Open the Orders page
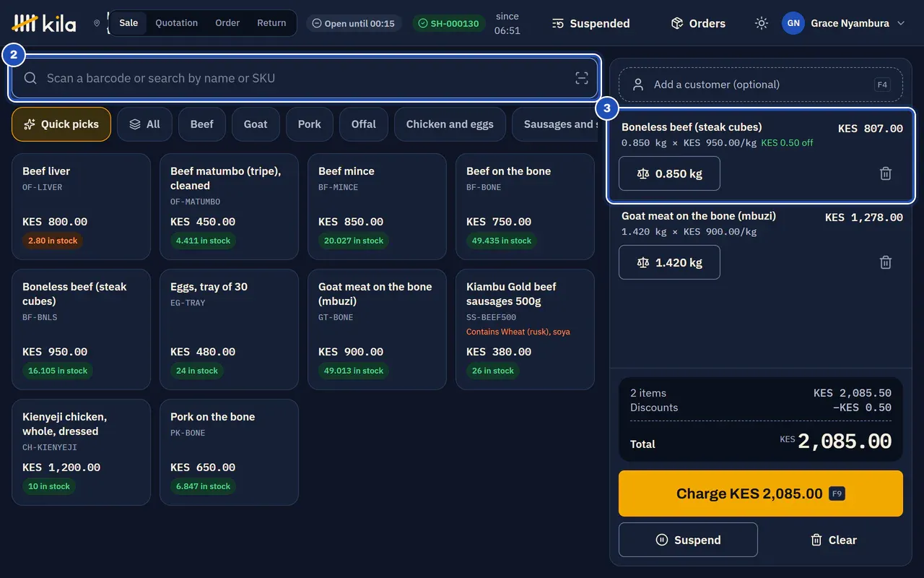Viewport: 924px width, 578px height. click(x=698, y=23)
